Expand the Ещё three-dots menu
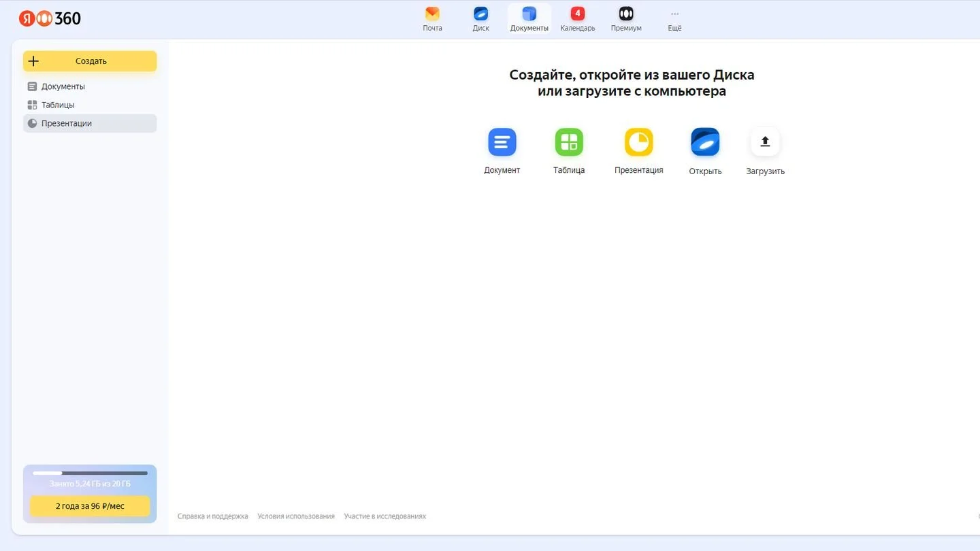This screenshot has width=980, height=551. point(674,14)
